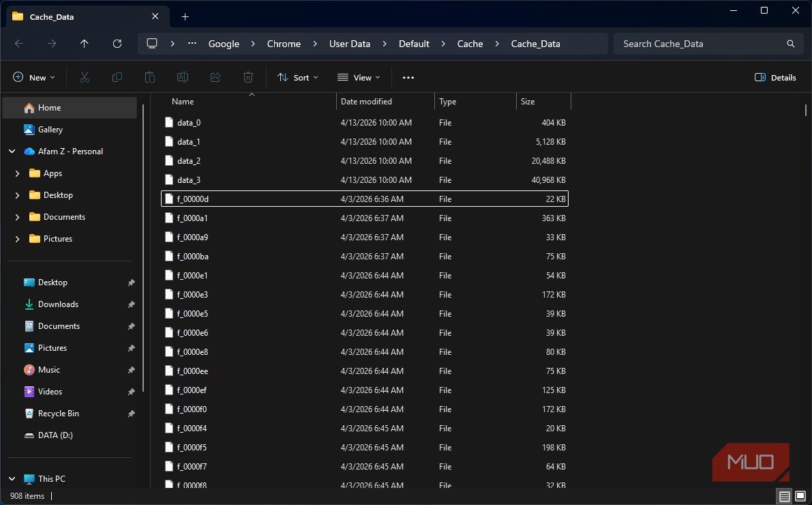Viewport: 812px width, 505px height.
Task: Sort by the Date modified column
Action: [x=385, y=102]
